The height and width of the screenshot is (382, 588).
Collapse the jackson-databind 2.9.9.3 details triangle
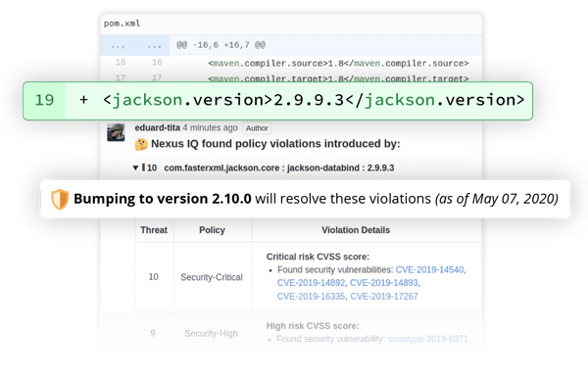pyautogui.click(x=135, y=167)
